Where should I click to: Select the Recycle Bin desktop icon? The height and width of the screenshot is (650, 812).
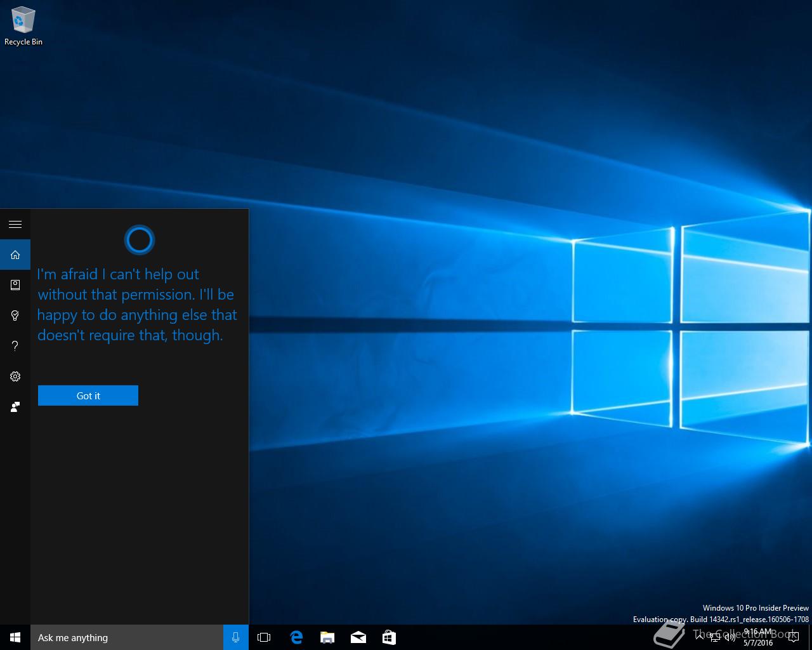pyautogui.click(x=23, y=27)
